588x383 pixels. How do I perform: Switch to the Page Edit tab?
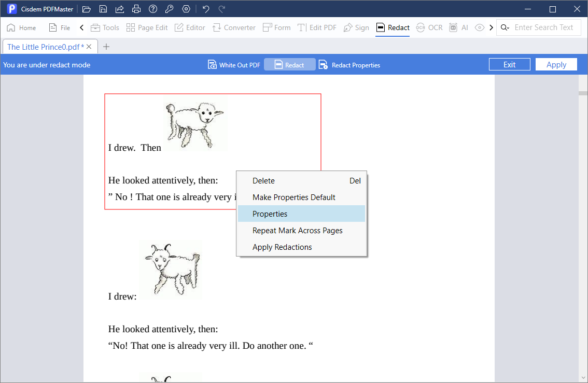pyautogui.click(x=147, y=28)
